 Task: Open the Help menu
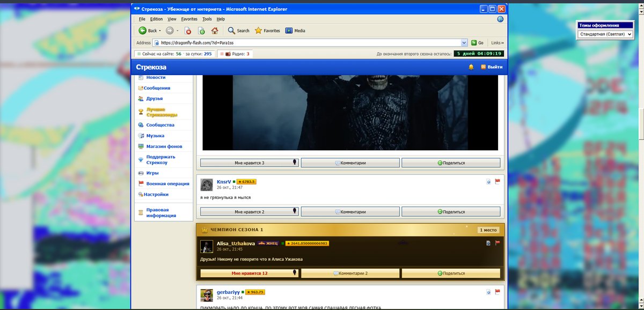221,19
